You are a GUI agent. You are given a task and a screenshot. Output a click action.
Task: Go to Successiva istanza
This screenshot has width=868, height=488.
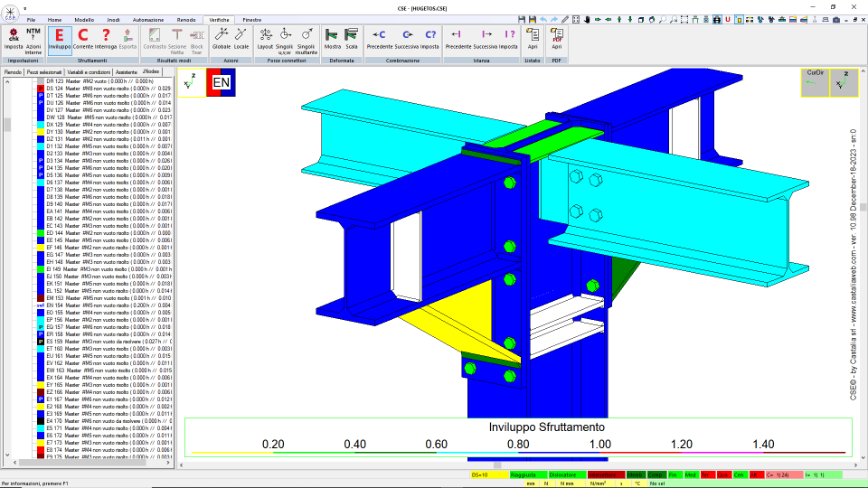(x=486, y=40)
